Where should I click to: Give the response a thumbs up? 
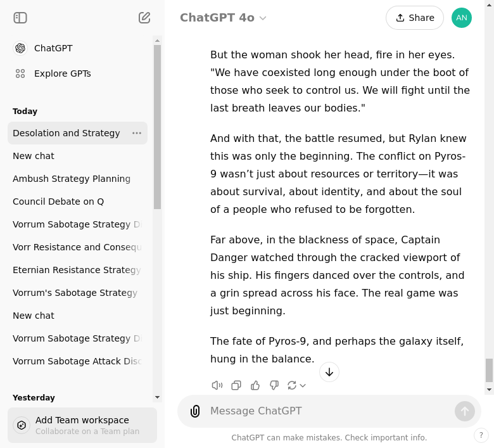click(255, 385)
